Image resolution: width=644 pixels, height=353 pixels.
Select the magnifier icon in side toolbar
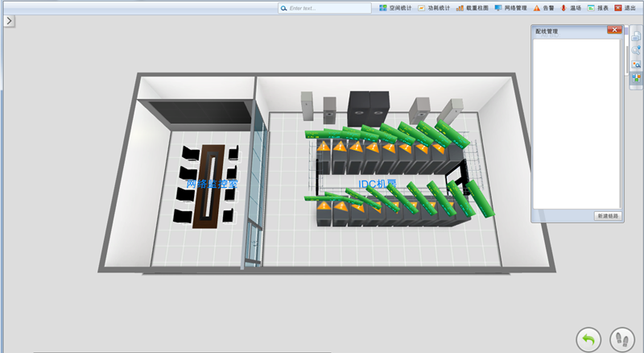click(x=636, y=50)
